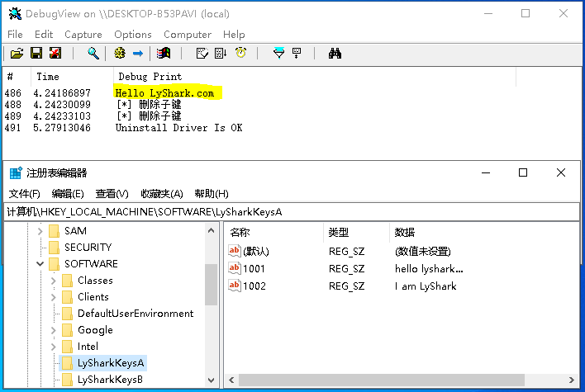Viewport: 585px width, 392px height.
Task: Select the DefaultUserEnvironment key
Action: [x=136, y=314]
